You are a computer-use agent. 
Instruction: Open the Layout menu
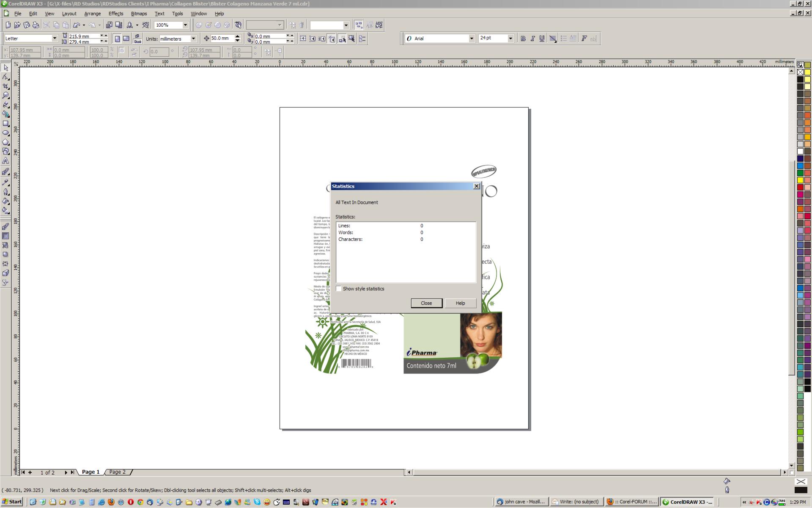point(69,14)
